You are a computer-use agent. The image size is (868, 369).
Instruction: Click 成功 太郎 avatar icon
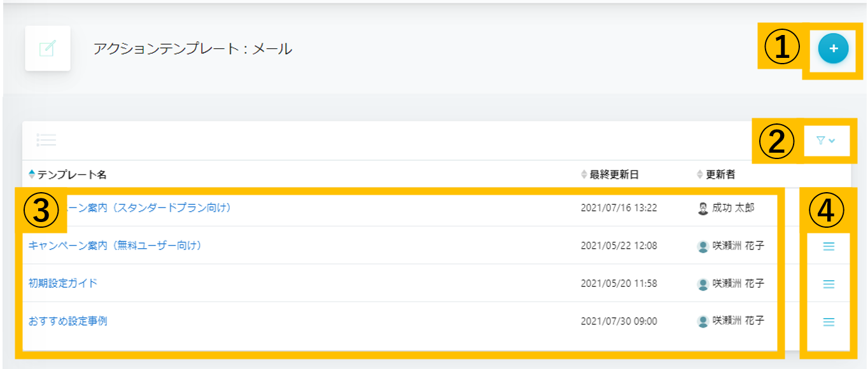(703, 209)
